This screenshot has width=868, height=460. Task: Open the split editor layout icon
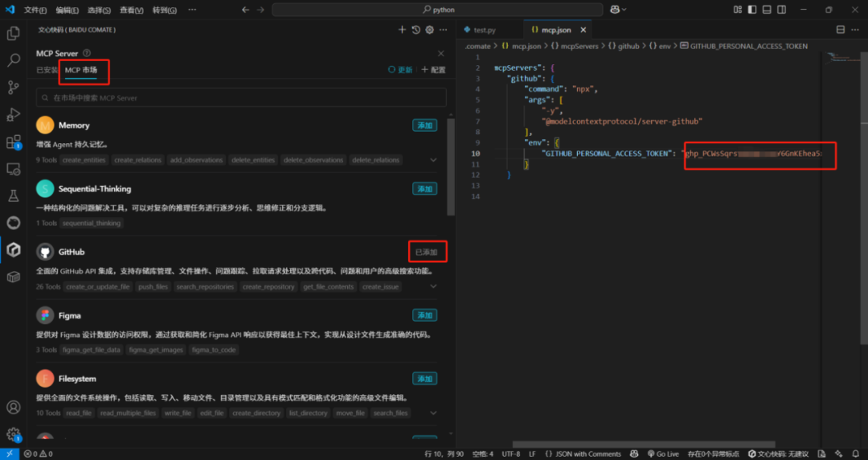(841, 30)
